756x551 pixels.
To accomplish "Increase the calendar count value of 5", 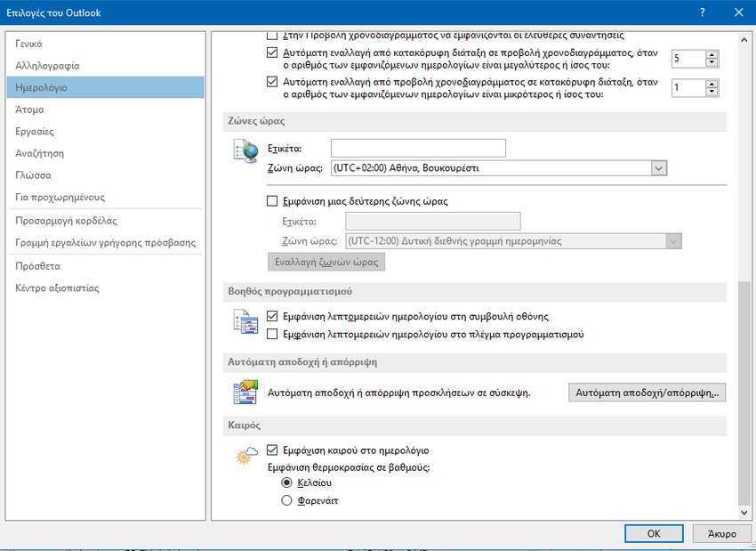I will coord(712,55).
